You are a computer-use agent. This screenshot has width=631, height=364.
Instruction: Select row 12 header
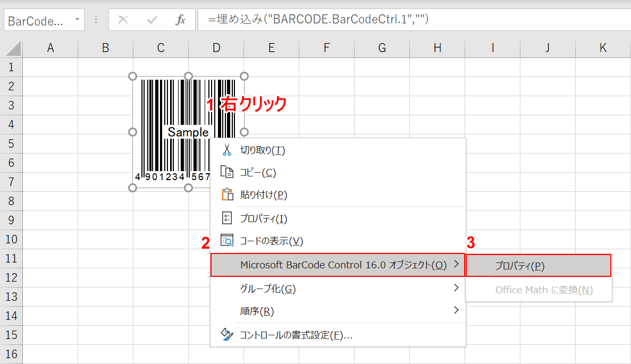pos(11,277)
